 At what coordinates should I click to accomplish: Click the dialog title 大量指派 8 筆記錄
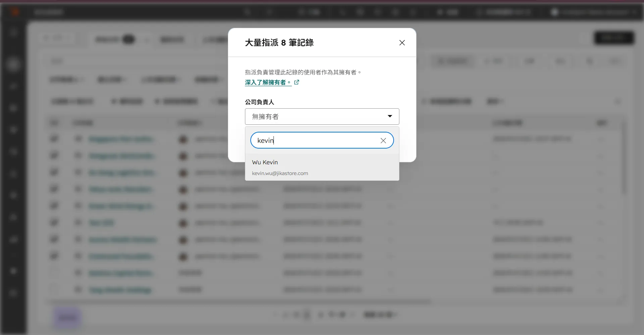tap(279, 43)
